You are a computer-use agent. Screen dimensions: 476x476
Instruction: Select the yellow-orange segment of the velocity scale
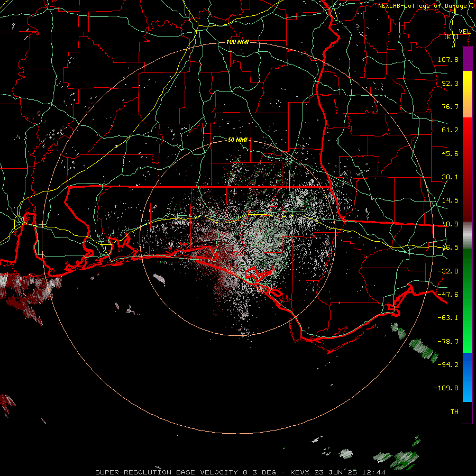point(467,94)
